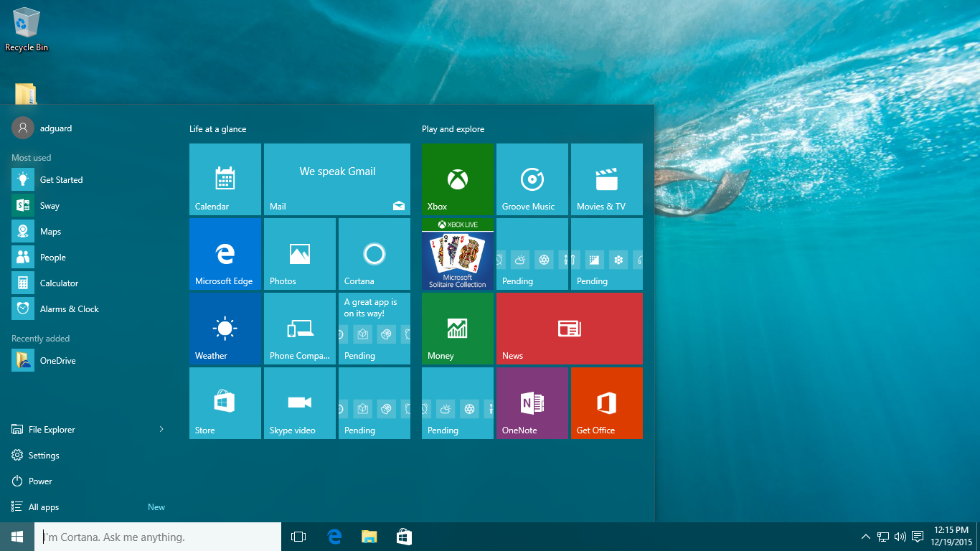Open the Skype video tile
Image resolution: width=980 pixels, height=551 pixels.
[300, 403]
